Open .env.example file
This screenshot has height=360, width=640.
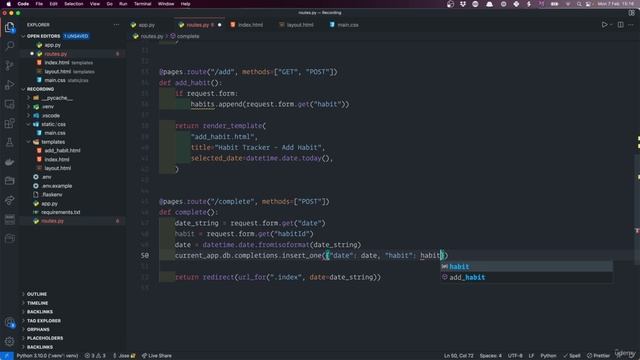pyautogui.click(x=56, y=186)
